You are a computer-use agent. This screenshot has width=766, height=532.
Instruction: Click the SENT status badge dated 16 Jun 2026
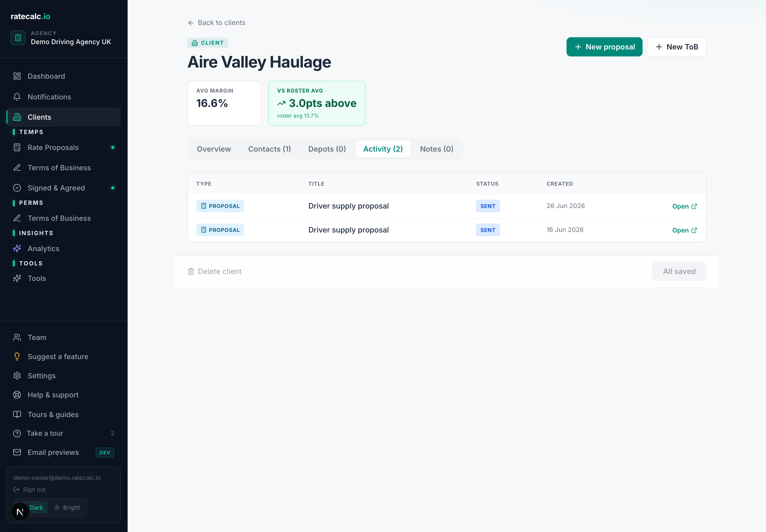(488, 230)
